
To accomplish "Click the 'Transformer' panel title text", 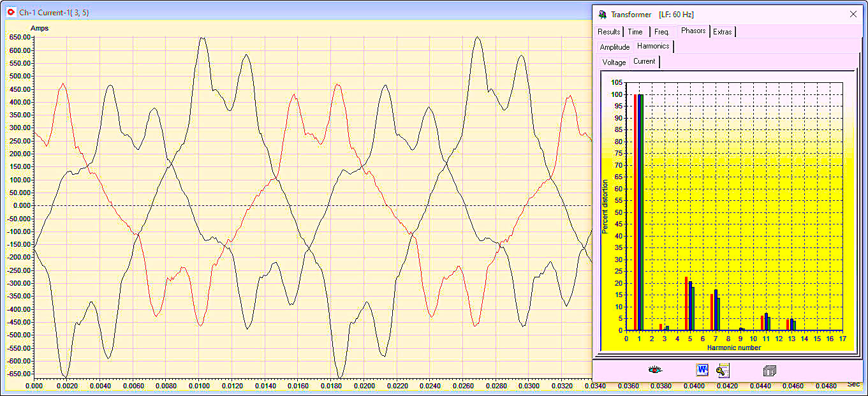I will 631,15.
